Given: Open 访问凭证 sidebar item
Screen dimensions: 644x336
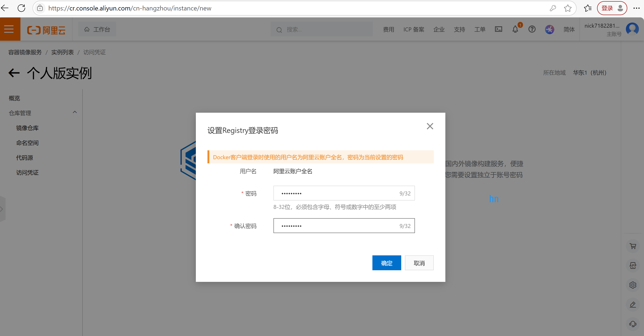Looking at the screenshot, I should tap(27, 172).
